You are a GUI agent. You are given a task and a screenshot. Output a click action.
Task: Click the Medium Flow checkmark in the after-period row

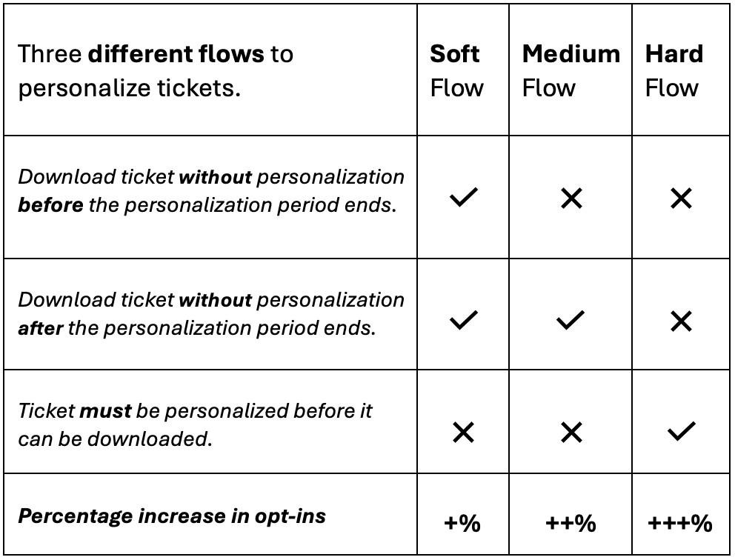pyautogui.click(x=571, y=321)
